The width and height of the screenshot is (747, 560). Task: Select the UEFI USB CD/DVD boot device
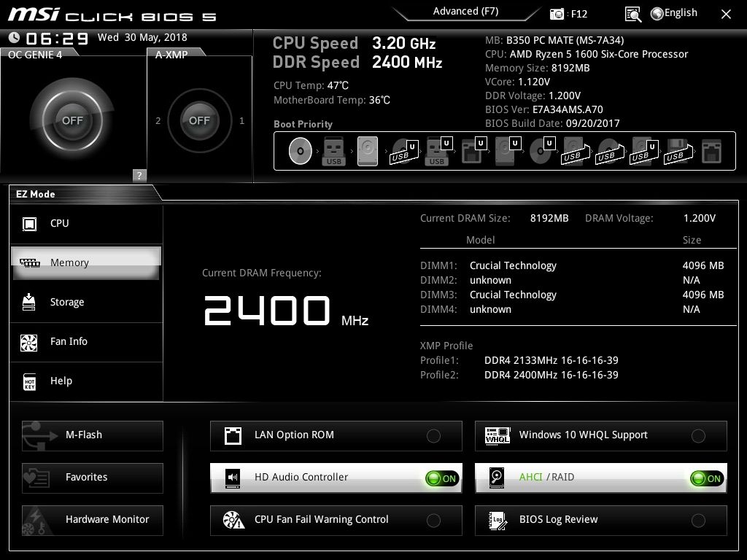[404, 151]
